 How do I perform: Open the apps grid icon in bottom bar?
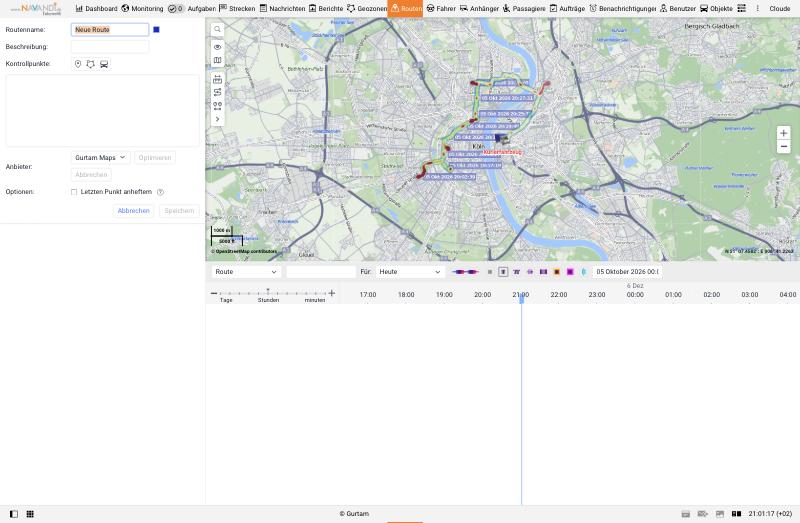[30, 514]
